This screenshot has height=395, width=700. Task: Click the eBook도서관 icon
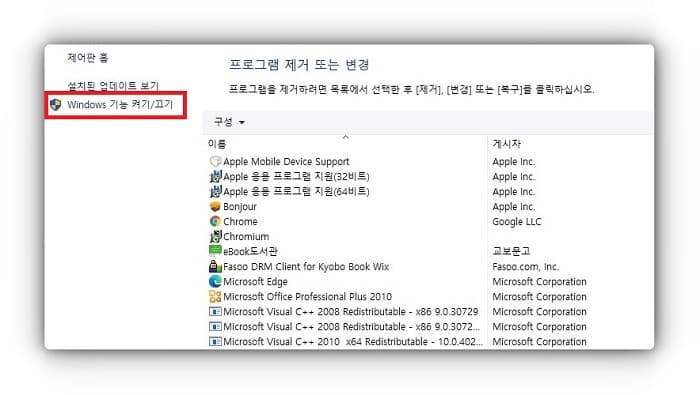click(x=215, y=251)
